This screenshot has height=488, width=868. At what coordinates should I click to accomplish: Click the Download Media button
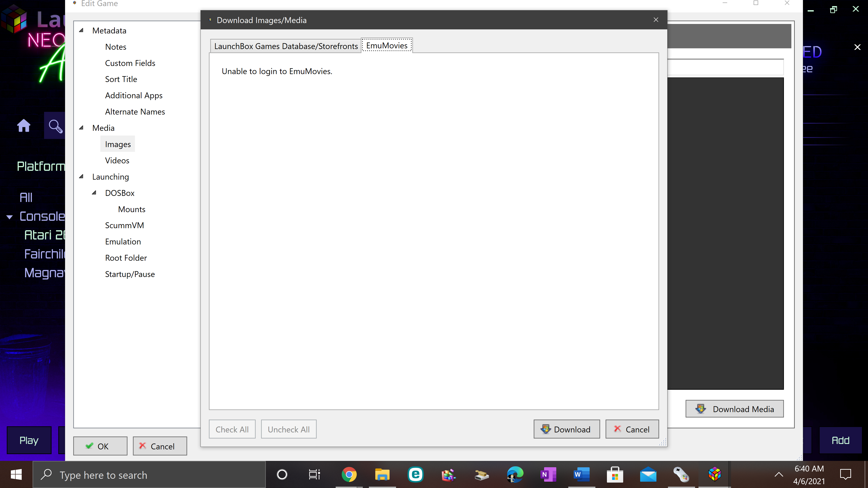(734, 409)
